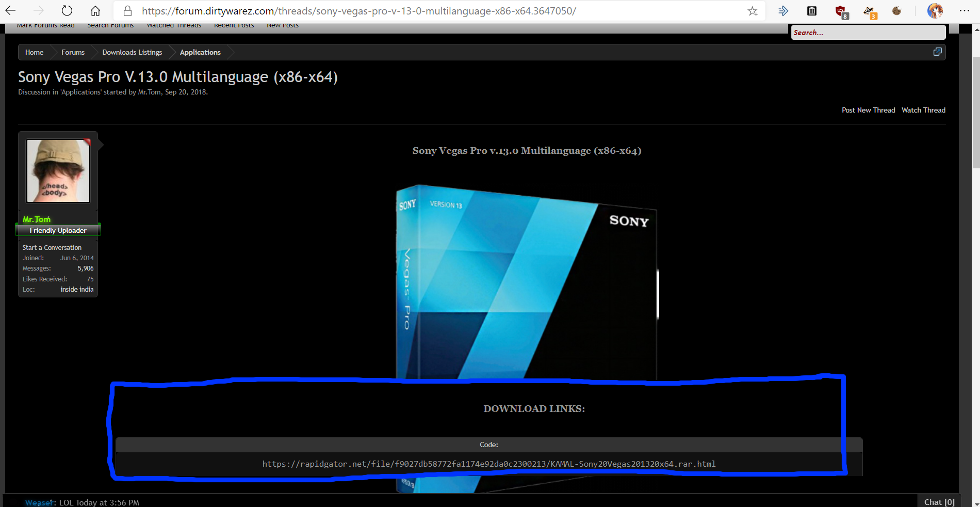The width and height of the screenshot is (980, 507).
Task: Open the extension icon with badge 3
Action: (870, 12)
